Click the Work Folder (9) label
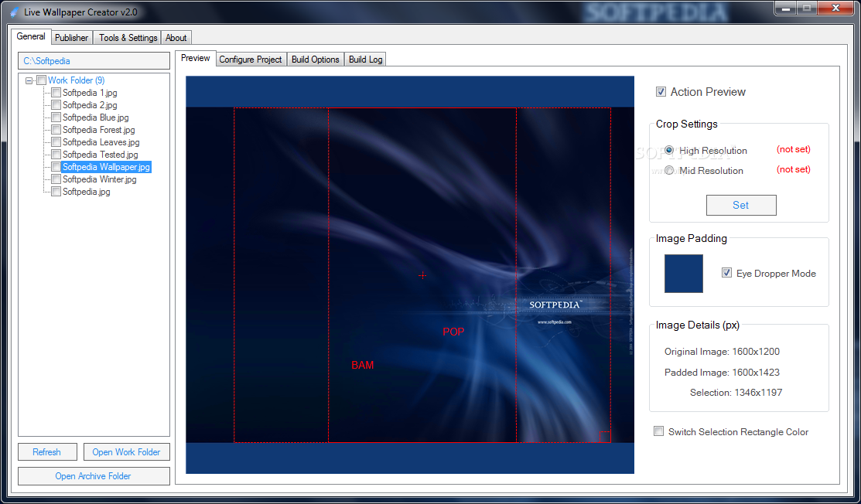Image resolution: width=861 pixels, height=504 pixels. [77, 80]
